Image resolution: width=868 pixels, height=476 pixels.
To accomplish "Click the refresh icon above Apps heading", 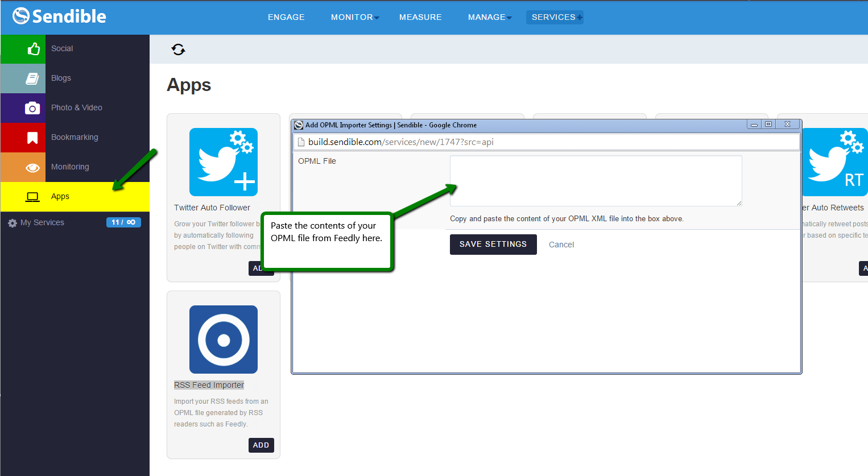I will click(179, 49).
